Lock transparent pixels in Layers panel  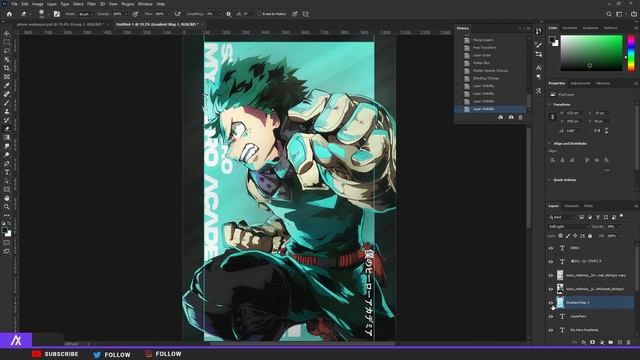[560, 236]
